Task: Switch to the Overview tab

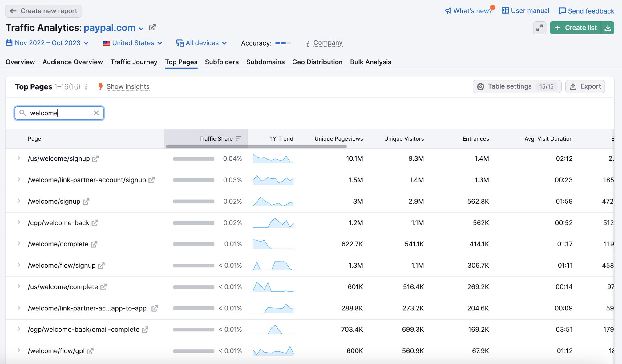Action: coord(20,62)
